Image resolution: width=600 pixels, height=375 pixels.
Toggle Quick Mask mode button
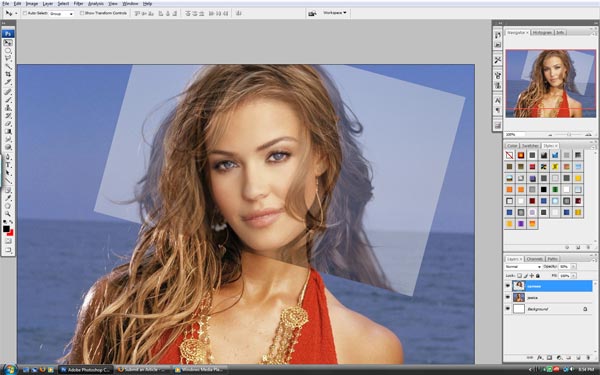(8, 241)
